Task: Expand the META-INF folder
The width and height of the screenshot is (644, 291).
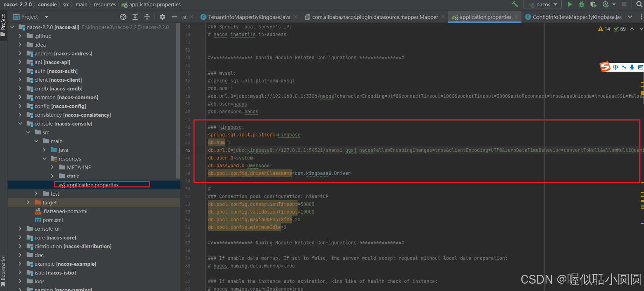Action: 53,167
